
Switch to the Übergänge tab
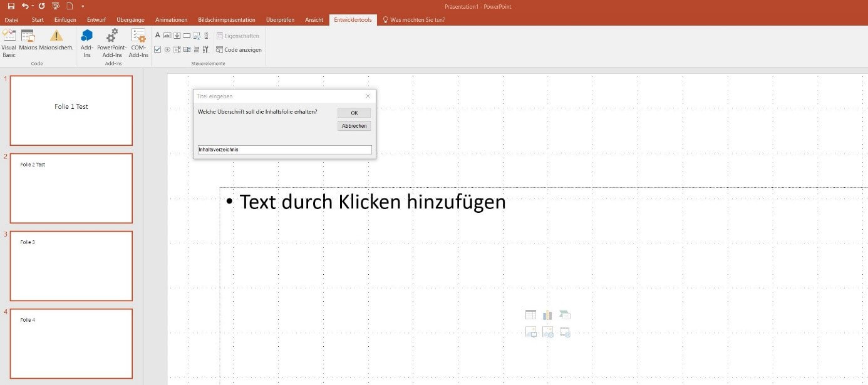pos(130,20)
